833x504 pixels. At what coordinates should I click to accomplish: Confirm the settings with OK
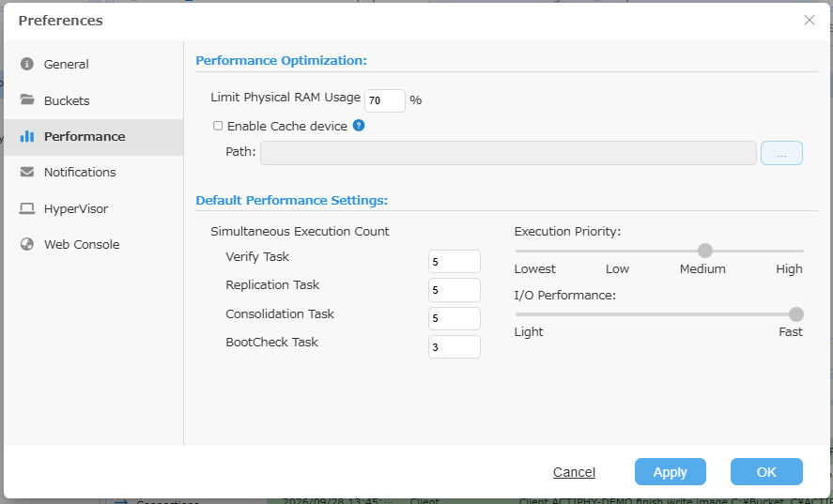pos(766,471)
